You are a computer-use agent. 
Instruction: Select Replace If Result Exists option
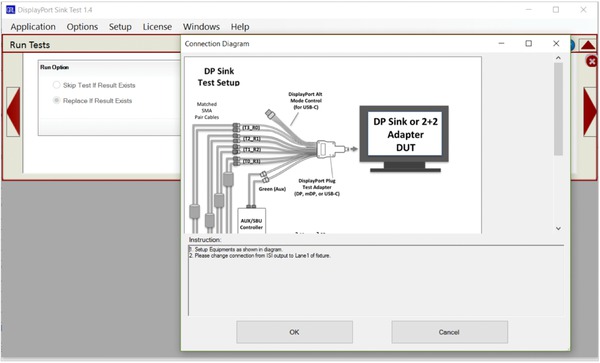pyautogui.click(x=92, y=101)
